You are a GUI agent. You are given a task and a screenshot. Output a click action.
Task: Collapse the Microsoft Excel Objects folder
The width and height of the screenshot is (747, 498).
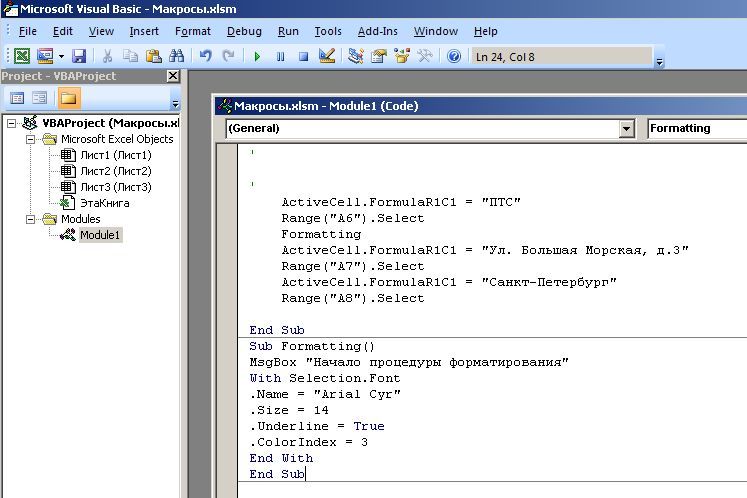pos(30,140)
